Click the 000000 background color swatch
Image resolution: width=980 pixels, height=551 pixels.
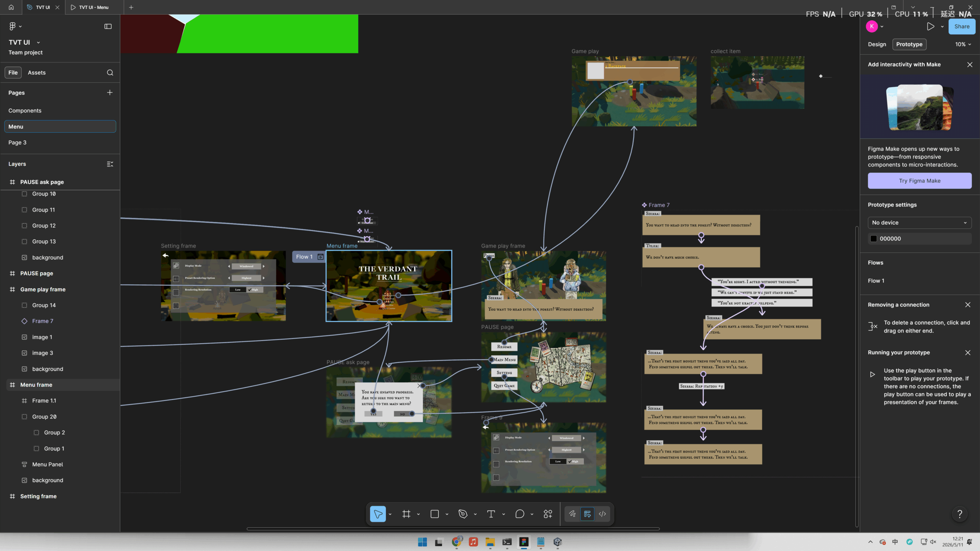[874, 239]
